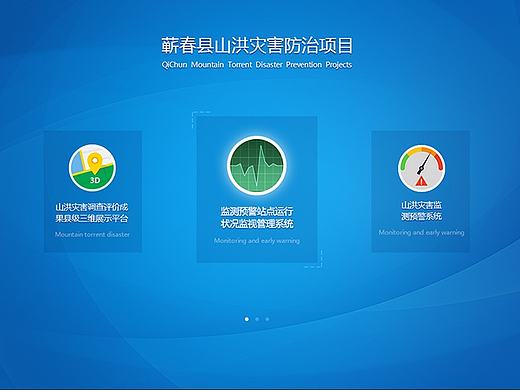Click 'Mountain torrent disaster' subtitle text
The width and height of the screenshot is (520, 390).
tap(92, 234)
